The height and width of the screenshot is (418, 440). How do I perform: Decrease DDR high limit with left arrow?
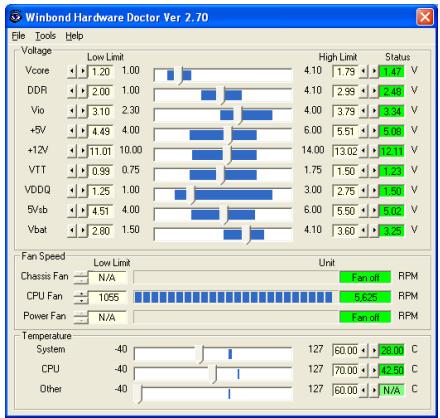coord(363,91)
